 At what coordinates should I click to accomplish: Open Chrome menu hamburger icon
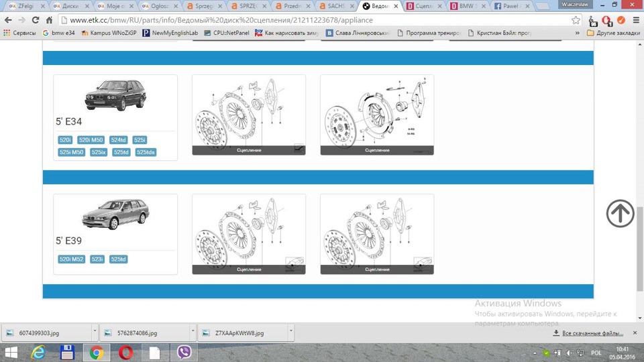pos(636,19)
